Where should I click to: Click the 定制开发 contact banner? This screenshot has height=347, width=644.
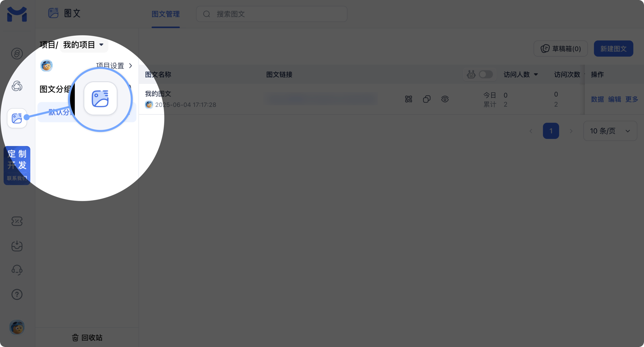click(x=17, y=165)
